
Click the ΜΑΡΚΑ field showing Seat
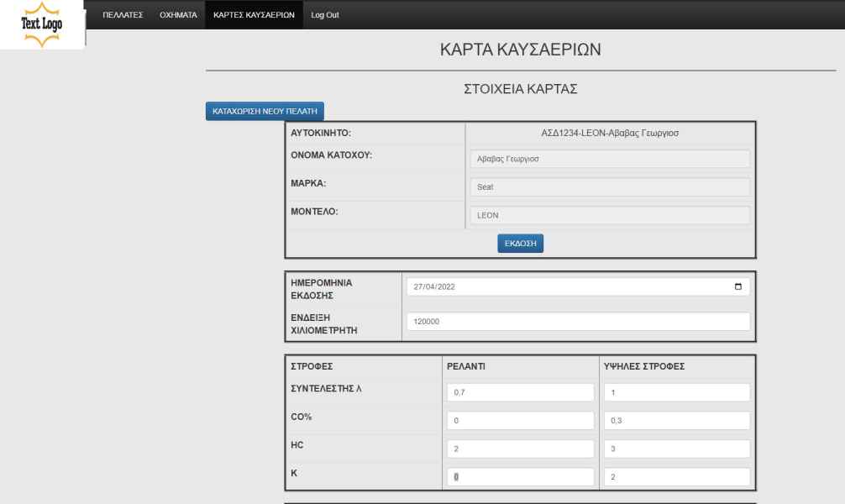tap(608, 187)
